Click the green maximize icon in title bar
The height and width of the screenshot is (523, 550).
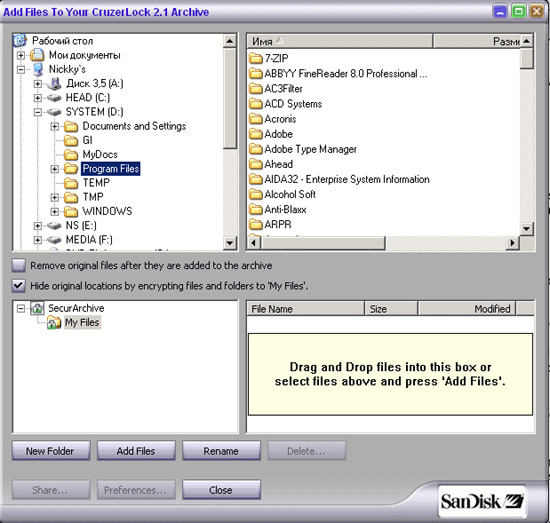point(518,12)
